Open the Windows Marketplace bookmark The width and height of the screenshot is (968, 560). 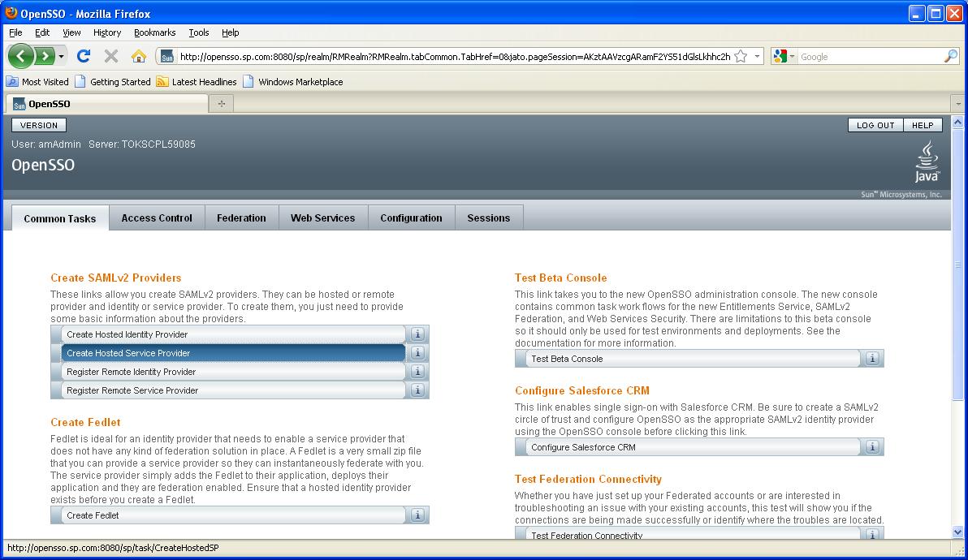pos(293,81)
